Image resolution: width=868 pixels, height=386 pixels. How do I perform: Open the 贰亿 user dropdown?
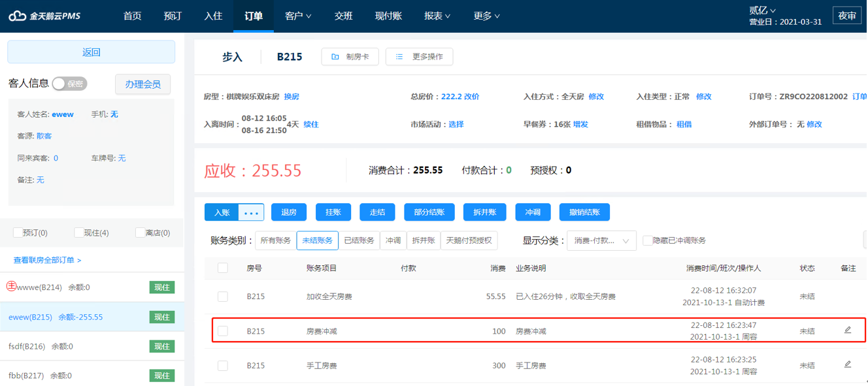click(x=762, y=10)
